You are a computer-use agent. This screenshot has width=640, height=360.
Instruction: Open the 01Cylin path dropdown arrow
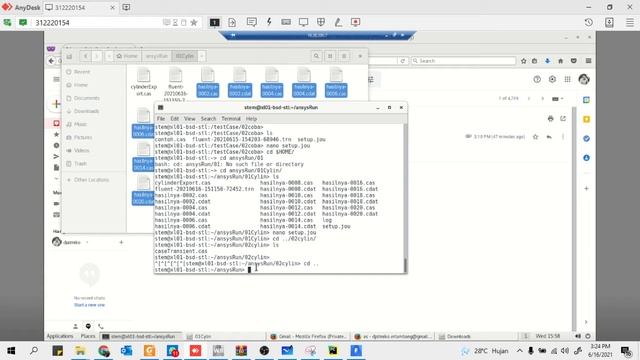click(202, 56)
